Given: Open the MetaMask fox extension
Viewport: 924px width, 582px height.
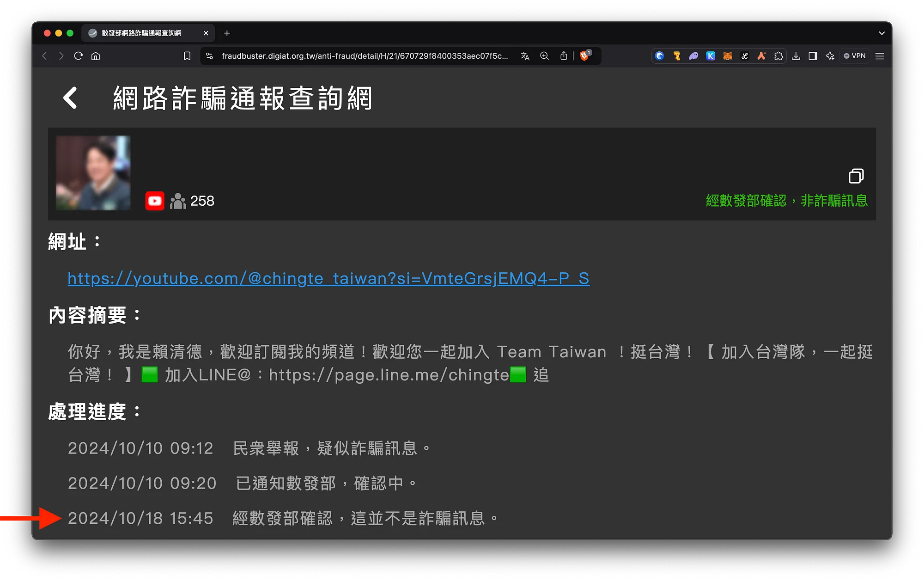Looking at the screenshot, I should [728, 56].
